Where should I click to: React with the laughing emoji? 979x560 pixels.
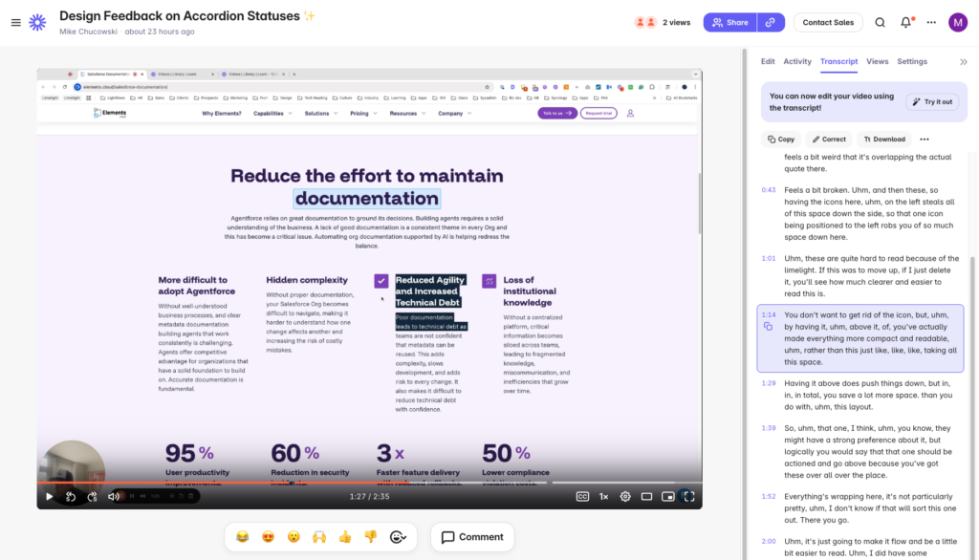click(242, 537)
